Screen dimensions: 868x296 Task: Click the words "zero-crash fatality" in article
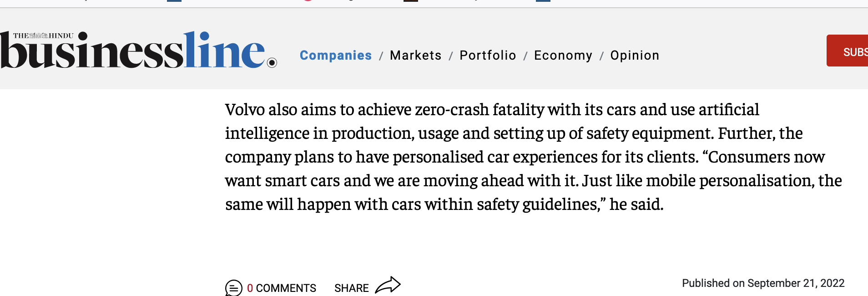(x=479, y=110)
